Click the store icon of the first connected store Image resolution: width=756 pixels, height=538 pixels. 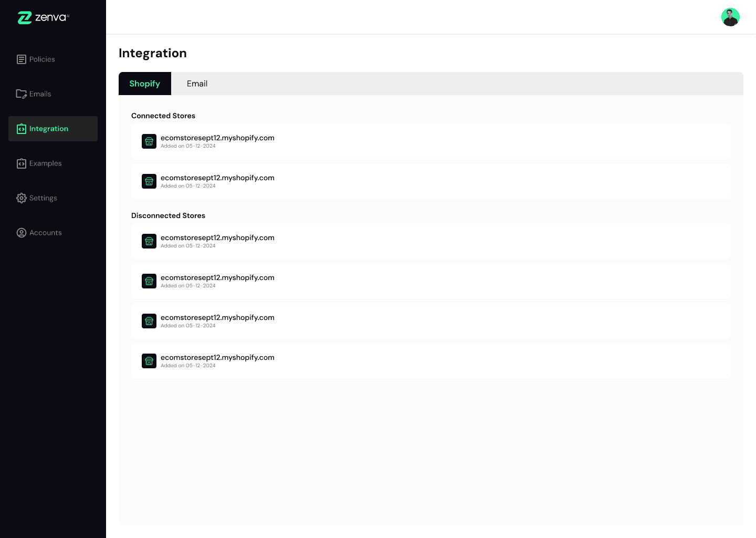click(x=149, y=141)
